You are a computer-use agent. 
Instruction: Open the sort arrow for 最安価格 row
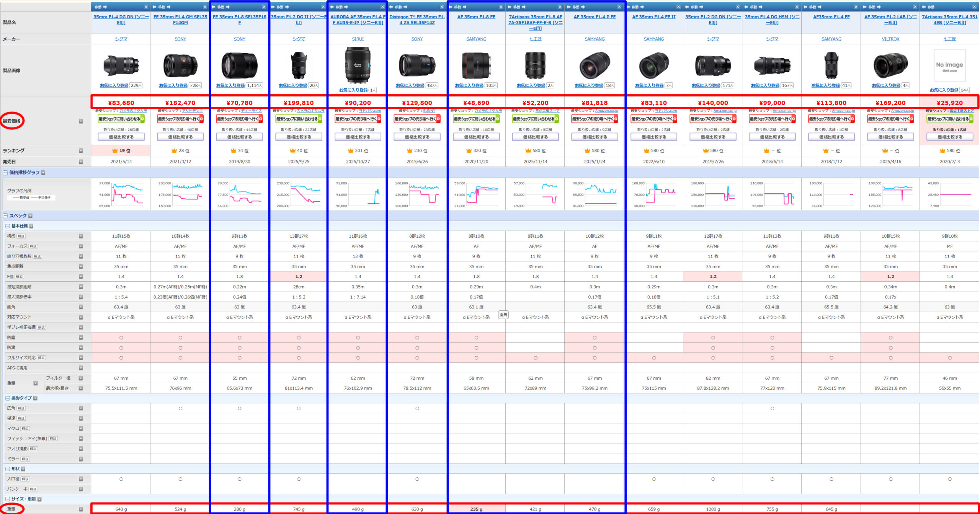click(x=81, y=121)
